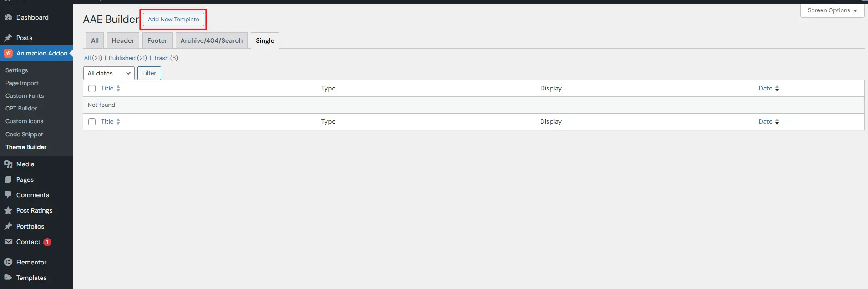
Task: Tick the select-all checkbox in table header
Action: click(92, 89)
